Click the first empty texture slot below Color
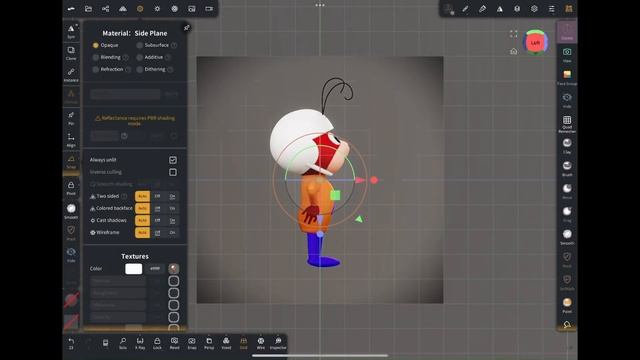This screenshot has width=640, height=360. click(x=173, y=281)
